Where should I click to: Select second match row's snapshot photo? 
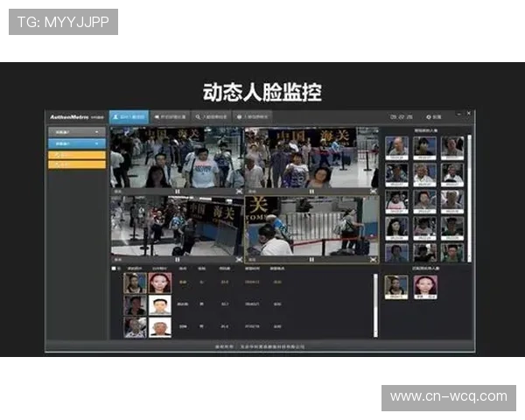(x=135, y=305)
